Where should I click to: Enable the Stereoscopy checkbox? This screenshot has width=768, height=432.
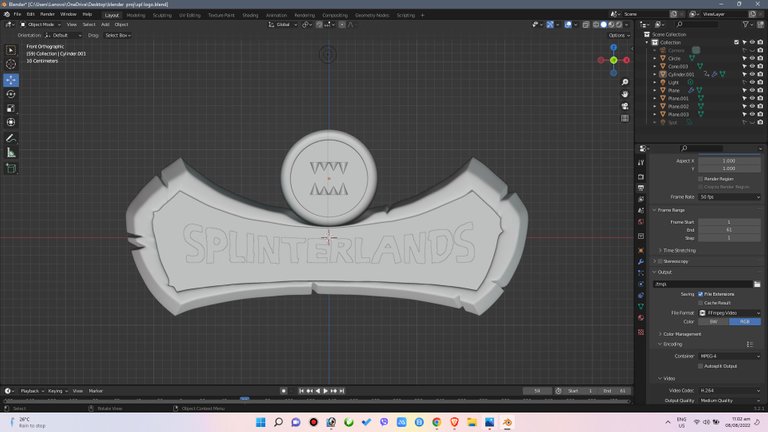660,262
